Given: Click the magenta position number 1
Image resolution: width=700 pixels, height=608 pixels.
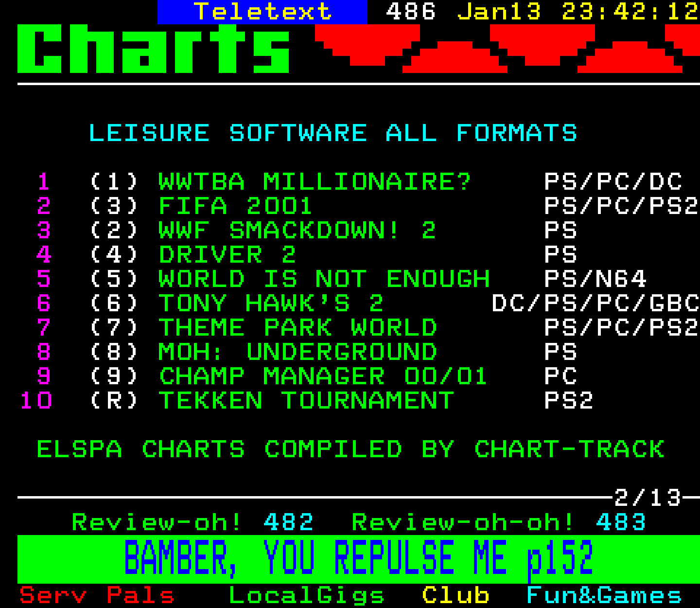Looking at the screenshot, I should (x=44, y=182).
